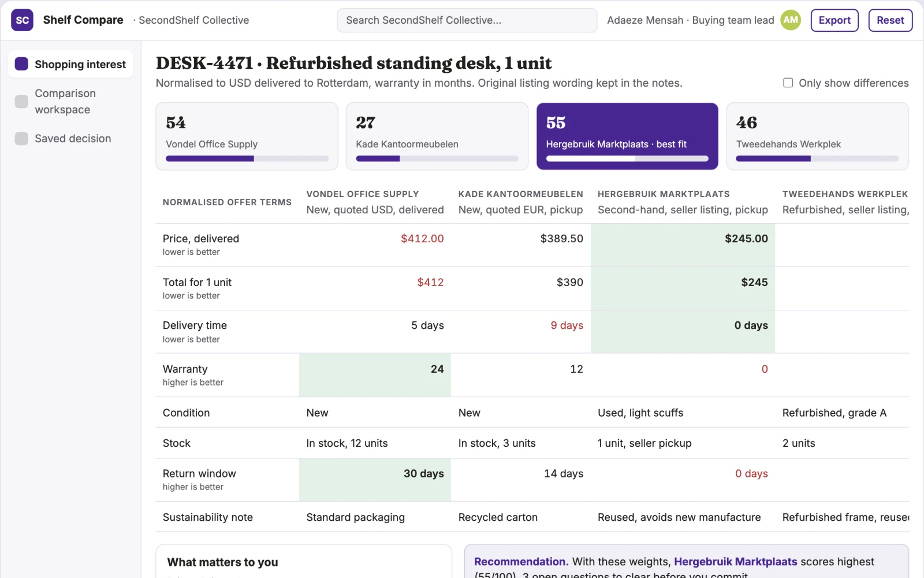
Task: Click the Recycled carton sustainability cell
Action: pos(520,517)
